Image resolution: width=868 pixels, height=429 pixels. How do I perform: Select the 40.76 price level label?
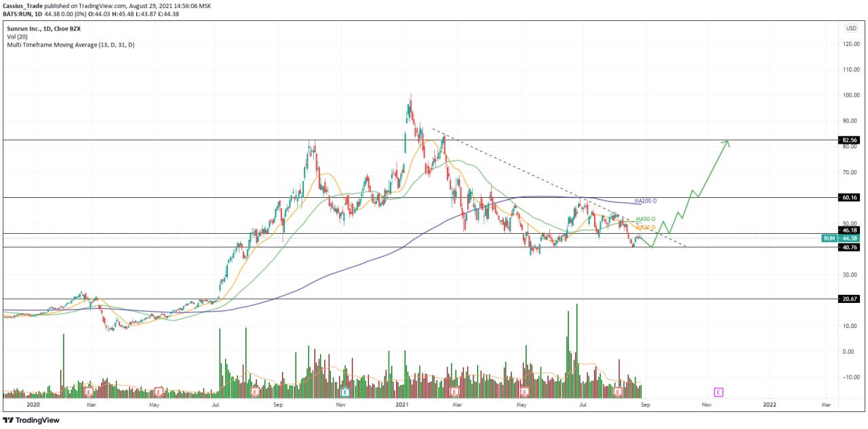[850, 247]
